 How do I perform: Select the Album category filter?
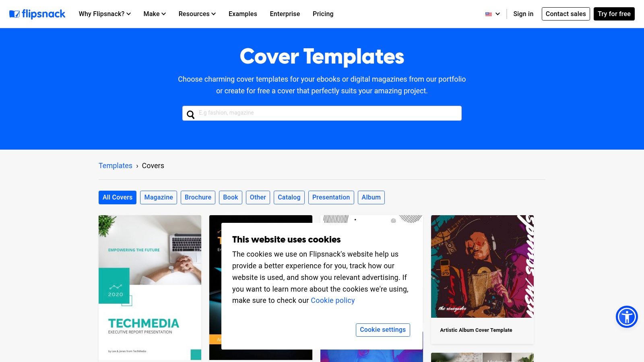point(371,197)
